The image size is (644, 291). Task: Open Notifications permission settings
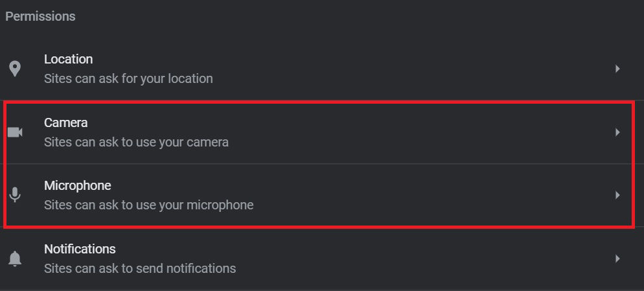(x=322, y=259)
